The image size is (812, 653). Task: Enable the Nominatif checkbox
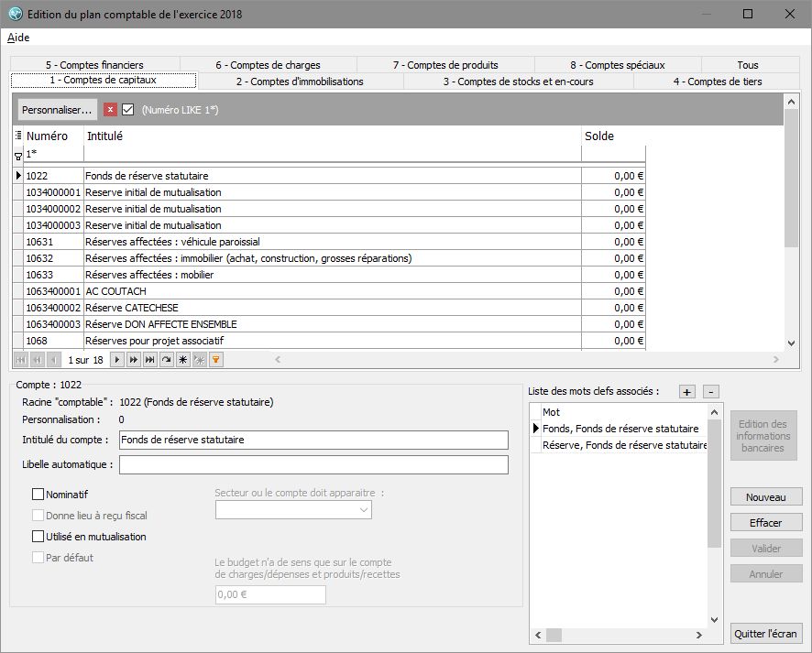point(38,495)
